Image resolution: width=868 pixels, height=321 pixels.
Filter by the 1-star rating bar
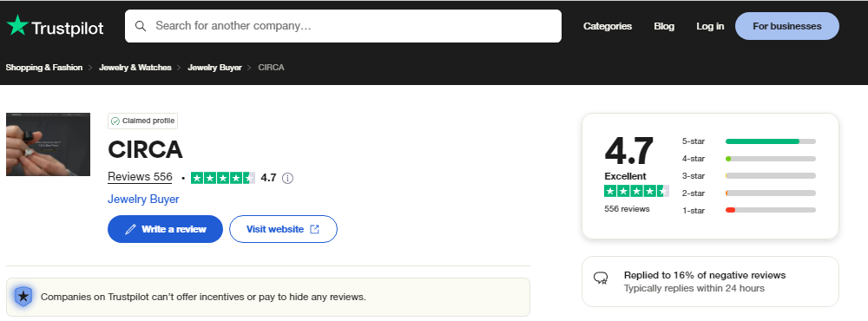(x=771, y=210)
